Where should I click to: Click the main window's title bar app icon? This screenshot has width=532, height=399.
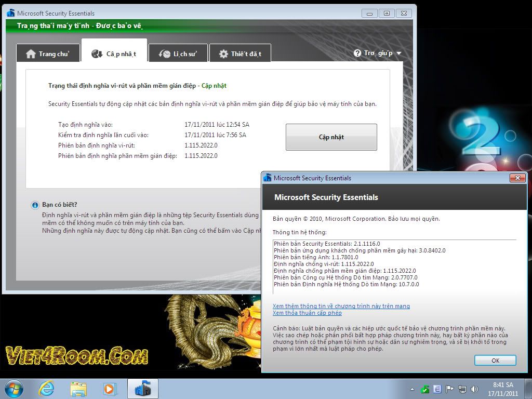(11, 13)
